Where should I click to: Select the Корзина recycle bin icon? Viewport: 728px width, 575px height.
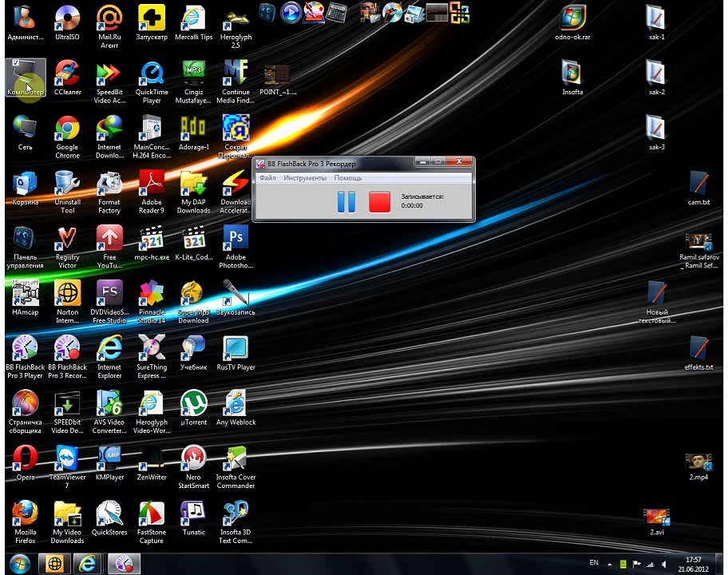25,188
